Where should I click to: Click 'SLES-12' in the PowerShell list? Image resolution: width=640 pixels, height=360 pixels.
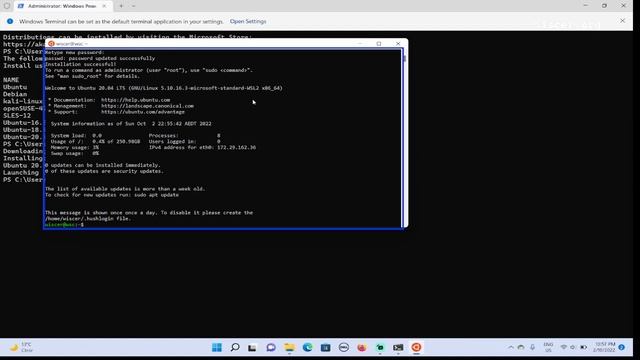coord(17,116)
